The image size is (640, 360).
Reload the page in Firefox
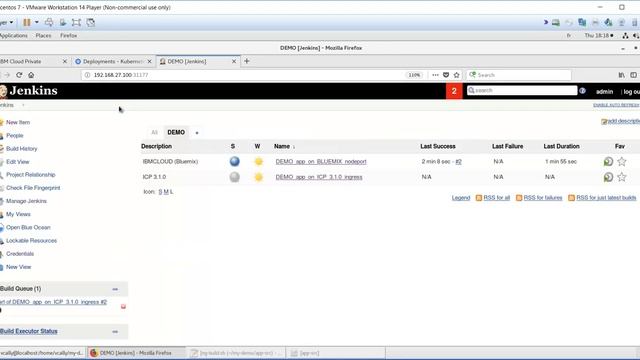pos(19,75)
